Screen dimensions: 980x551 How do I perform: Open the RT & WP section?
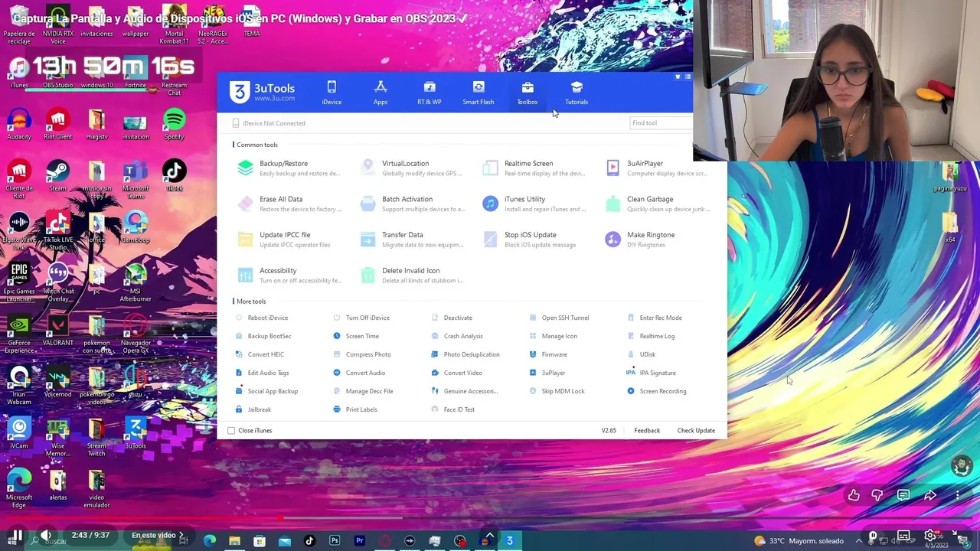coord(430,93)
